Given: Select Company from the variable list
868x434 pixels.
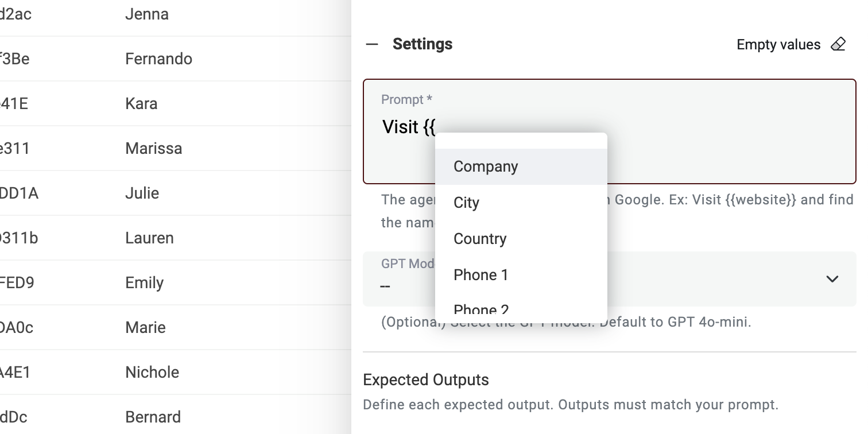Looking at the screenshot, I should [486, 166].
